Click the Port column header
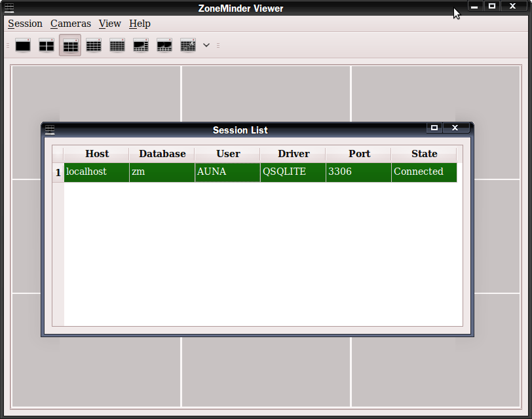 pyautogui.click(x=359, y=154)
